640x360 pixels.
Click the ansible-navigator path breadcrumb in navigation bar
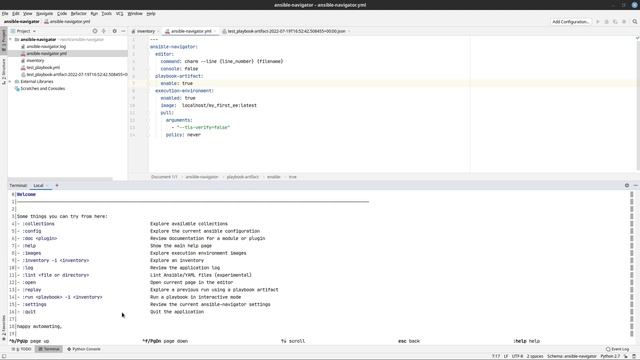point(22,22)
